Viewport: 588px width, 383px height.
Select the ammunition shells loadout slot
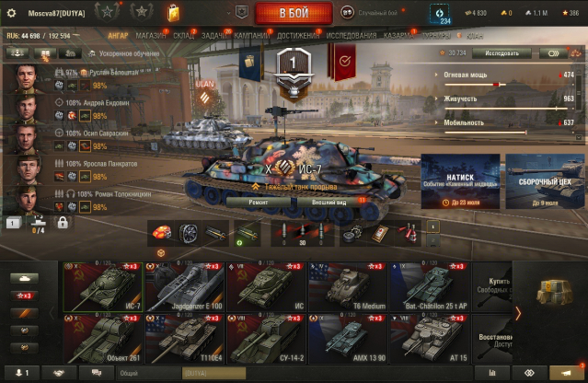(302, 233)
